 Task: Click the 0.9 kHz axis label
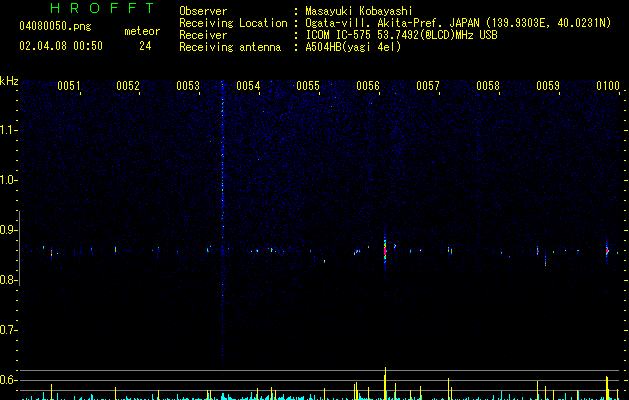click(9, 230)
